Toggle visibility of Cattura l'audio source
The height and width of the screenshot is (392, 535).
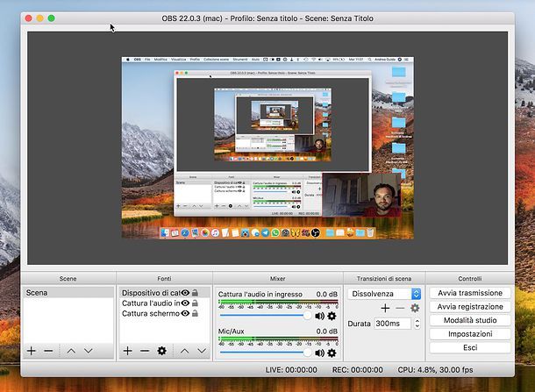click(185, 303)
